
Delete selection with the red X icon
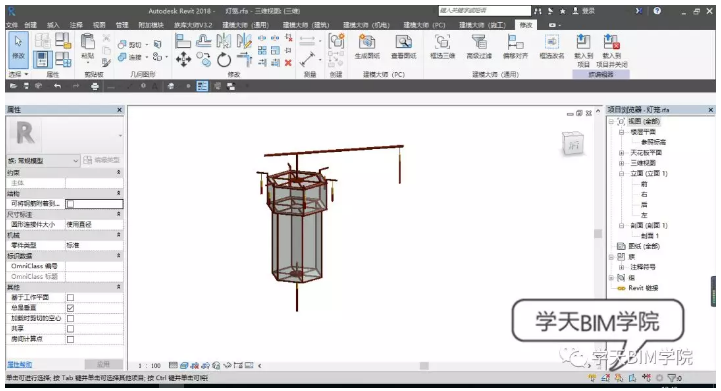[288, 63]
